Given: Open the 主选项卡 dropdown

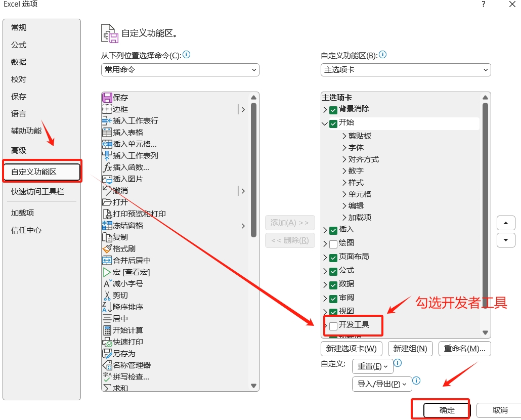Looking at the screenshot, I should (406, 70).
